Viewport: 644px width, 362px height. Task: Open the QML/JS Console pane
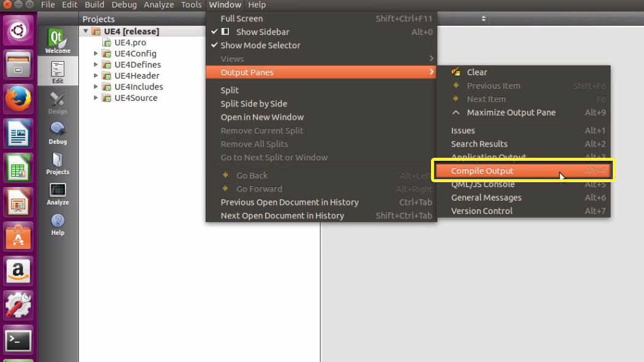tap(523, 184)
